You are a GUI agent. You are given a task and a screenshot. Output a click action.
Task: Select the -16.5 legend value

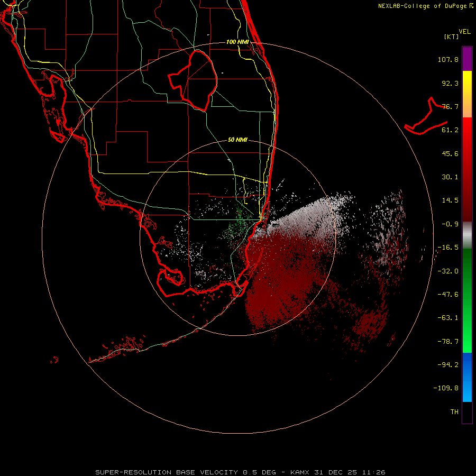448,248
